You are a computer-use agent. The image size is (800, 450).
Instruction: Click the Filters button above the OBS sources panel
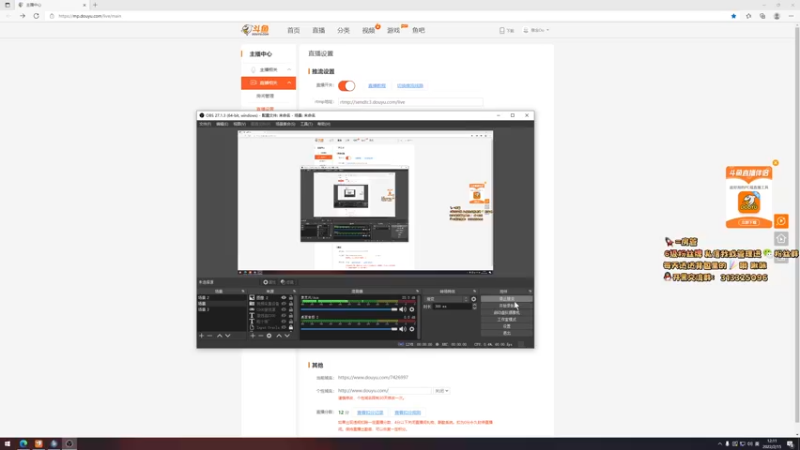[x=287, y=282]
